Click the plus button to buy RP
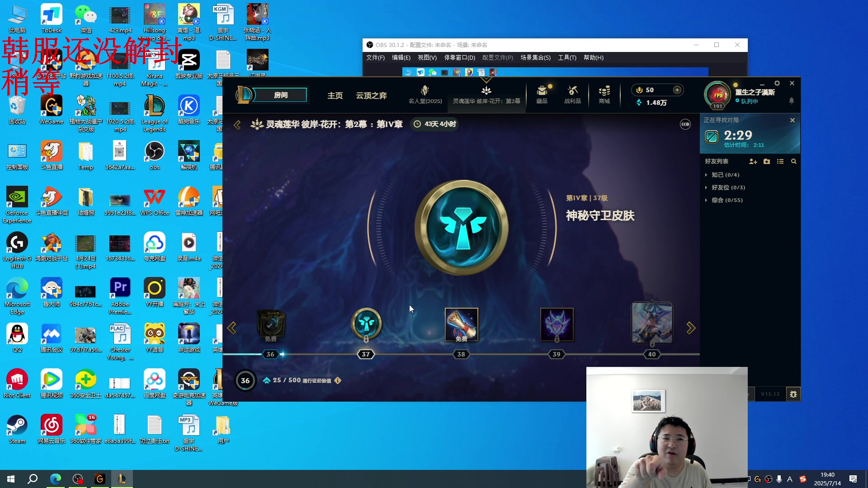This screenshot has height=488, width=868. tap(677, 90)
